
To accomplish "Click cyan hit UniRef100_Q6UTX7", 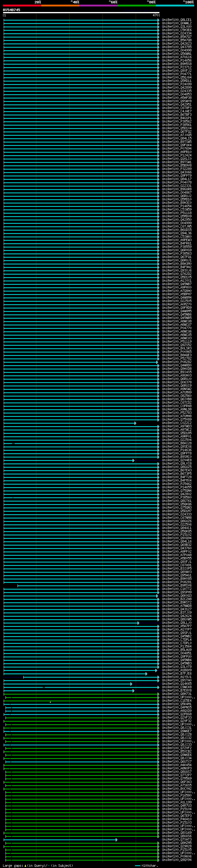I will pos(176,761).
